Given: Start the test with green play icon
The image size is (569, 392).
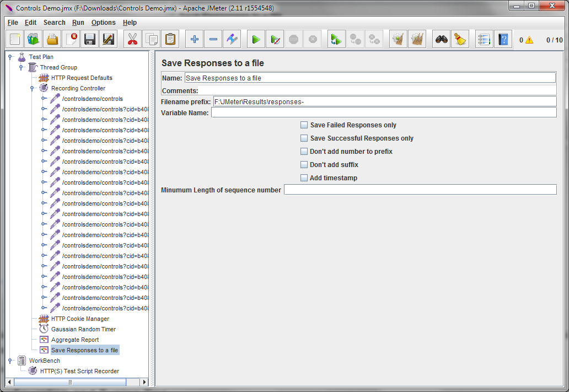Looking at the screenshot, I should [256, 39].
